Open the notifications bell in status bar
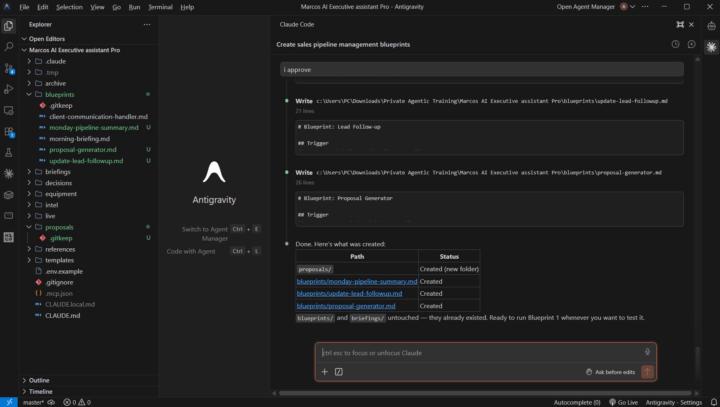Image resolution: width=720 pixels, height=407 pixels. coord(714,402)
